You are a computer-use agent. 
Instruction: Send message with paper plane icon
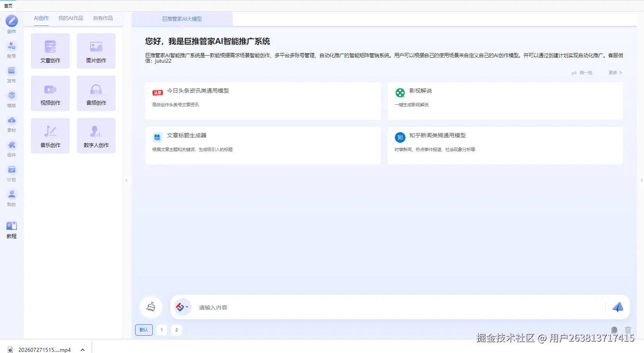coord(618,307)
